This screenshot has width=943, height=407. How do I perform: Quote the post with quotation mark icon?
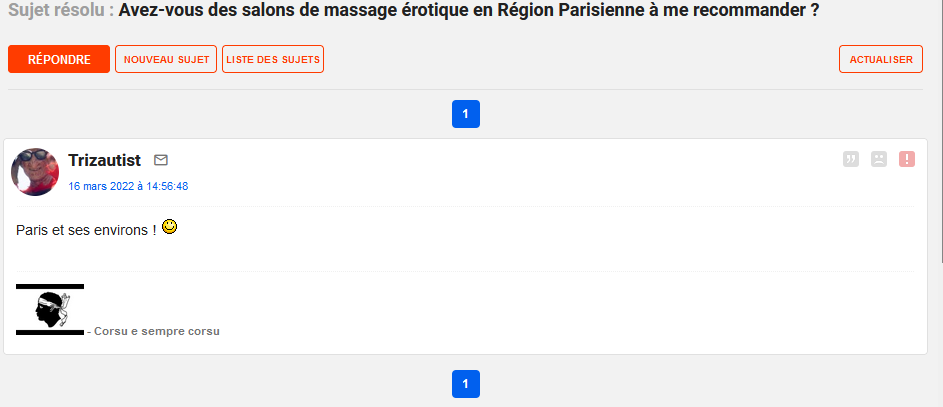coord(851,159)
